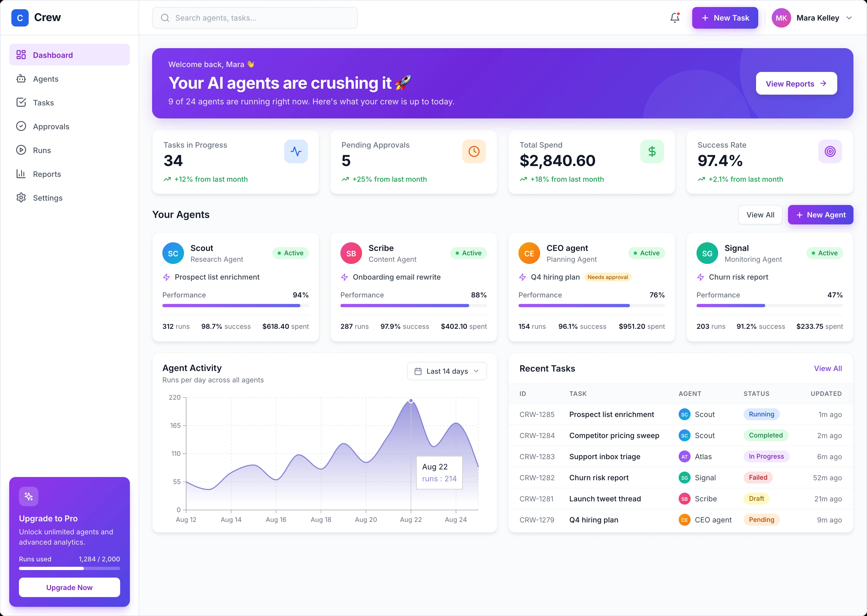Open Tasks in the sidebar

70,103
